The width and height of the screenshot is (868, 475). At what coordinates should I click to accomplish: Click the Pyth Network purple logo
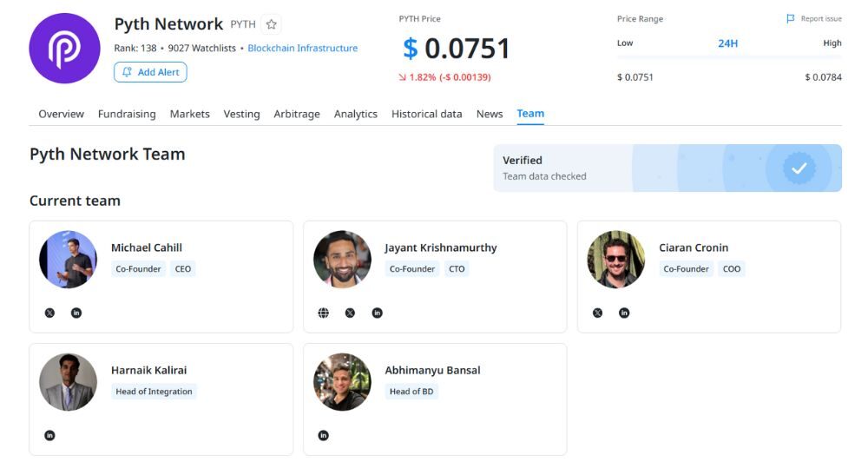64,48
